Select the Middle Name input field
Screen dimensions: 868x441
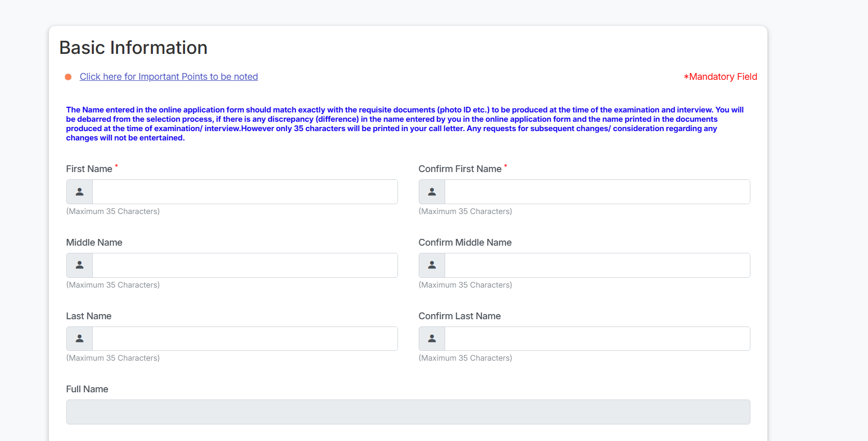click(x=245, y=265)
